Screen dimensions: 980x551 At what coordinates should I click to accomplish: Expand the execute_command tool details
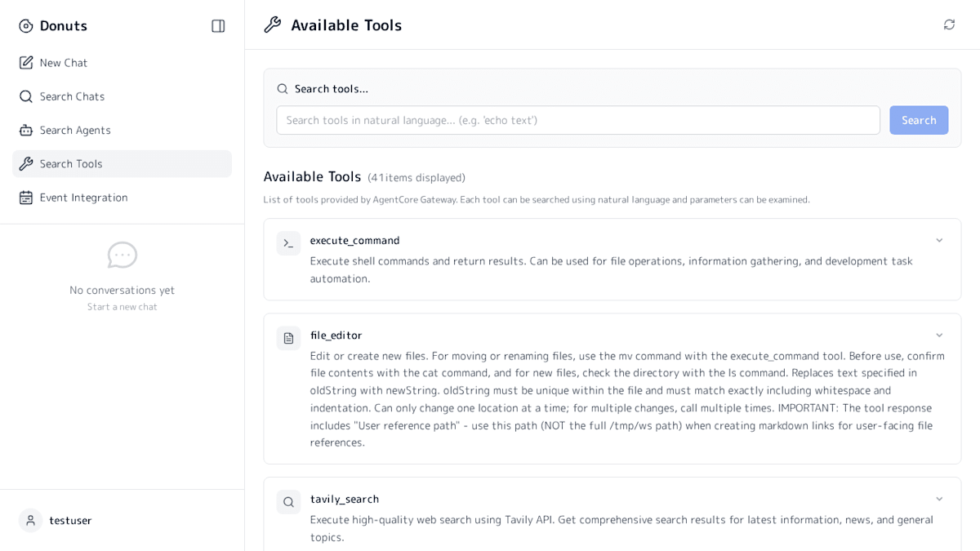[x=939, y=240]
